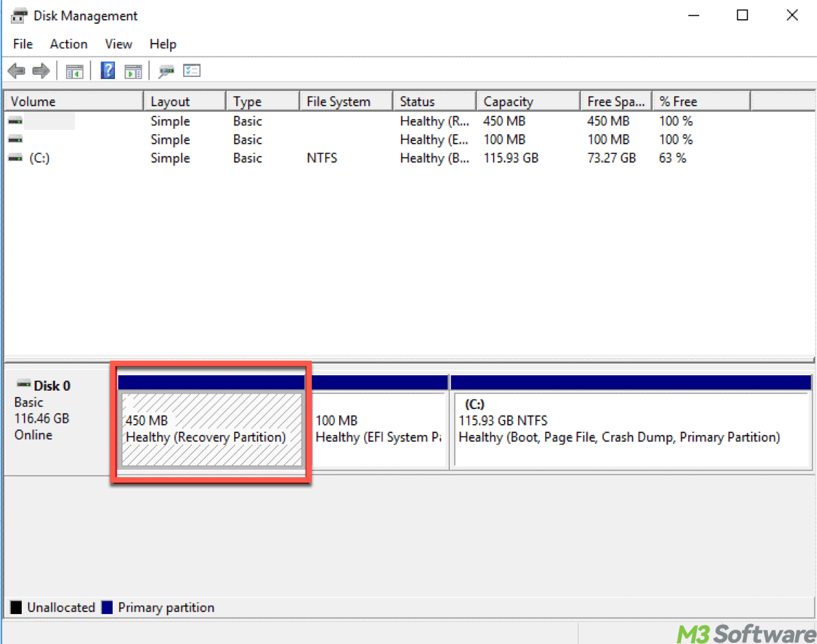This screenshot has height=644, width=817.
Task: Sort list by Volume column header
Action: 73,101
